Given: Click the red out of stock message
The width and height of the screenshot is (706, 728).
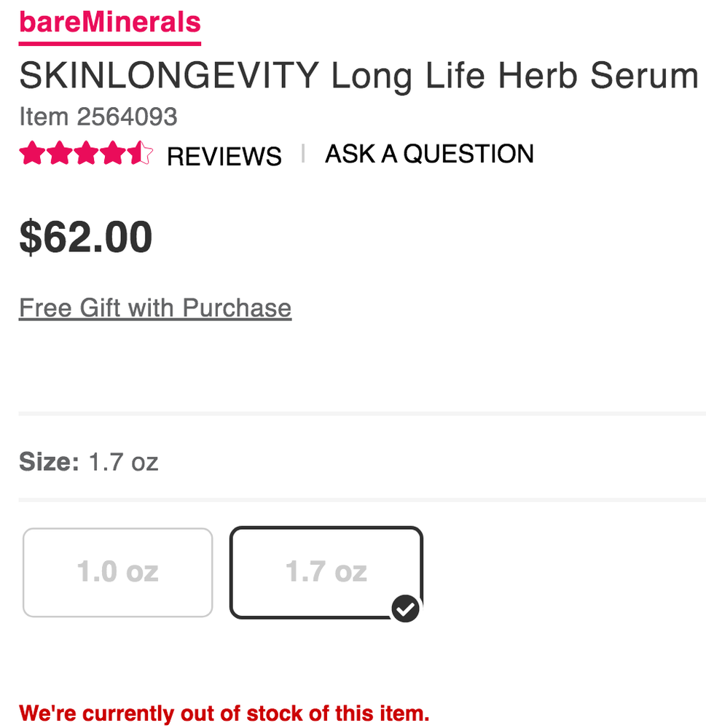Looking at the screenshot, I should (x=224, y=712).
